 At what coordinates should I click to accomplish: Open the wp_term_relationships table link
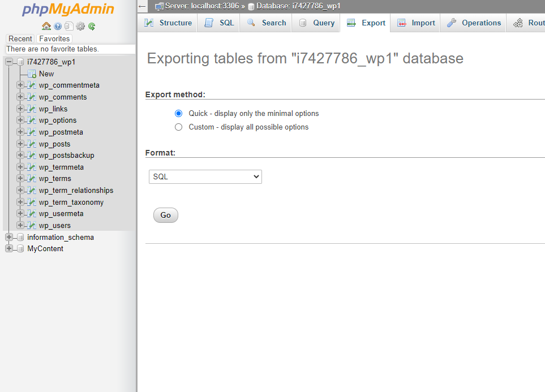pyautogui.click(x=76, y=191)
